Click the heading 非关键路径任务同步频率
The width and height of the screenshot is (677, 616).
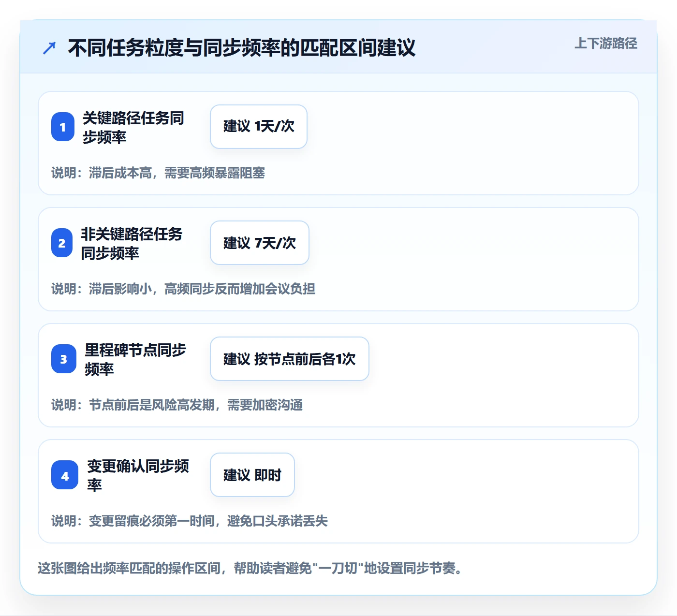[x=132, y=243]
